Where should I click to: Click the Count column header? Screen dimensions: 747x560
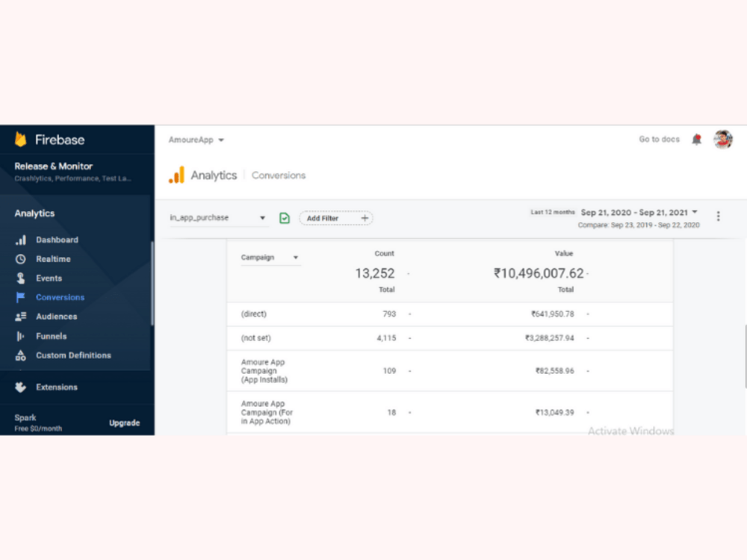(384, 253)
